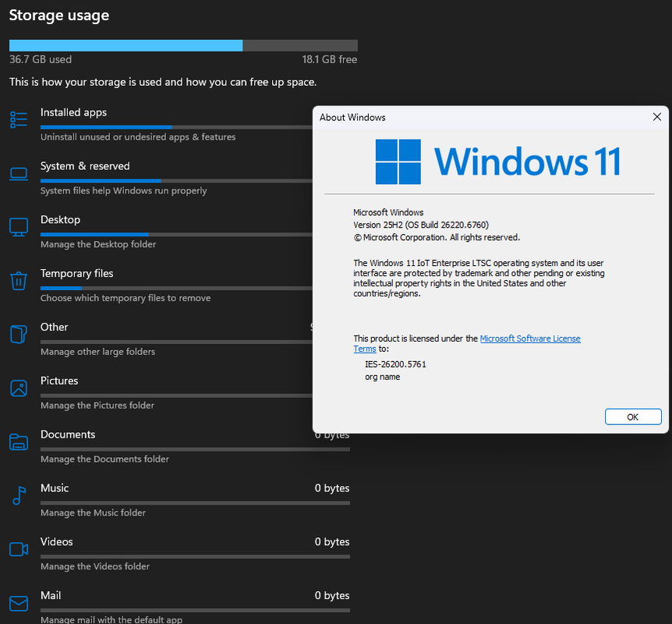
Task: Click 'Choose which temporary files to remove'
Action: 126,298
